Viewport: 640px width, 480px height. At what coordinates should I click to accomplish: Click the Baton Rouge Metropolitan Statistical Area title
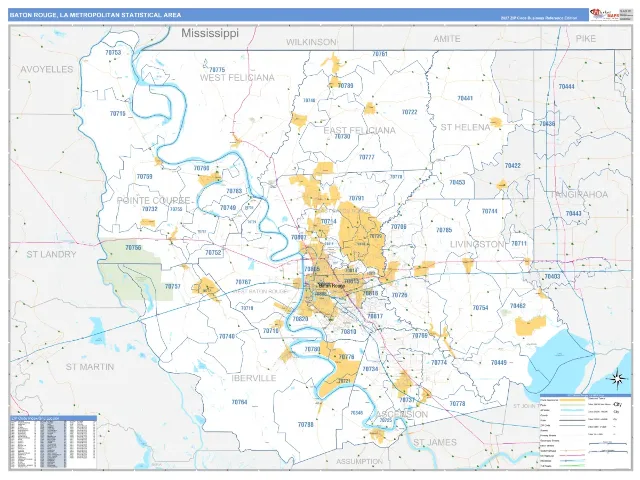click(95, 15)
